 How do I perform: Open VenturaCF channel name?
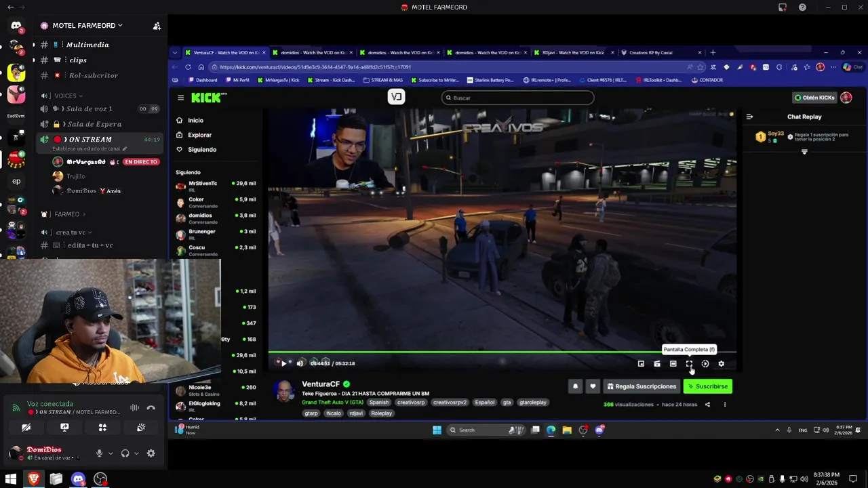tap(321, 384)
